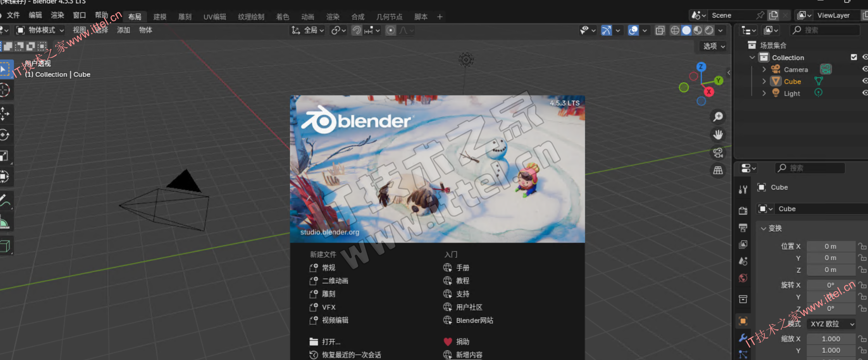This screenshot has height=360, width=868.
Task: Uncheck the Collection exclude checkbox
Action: click(854, 57)
